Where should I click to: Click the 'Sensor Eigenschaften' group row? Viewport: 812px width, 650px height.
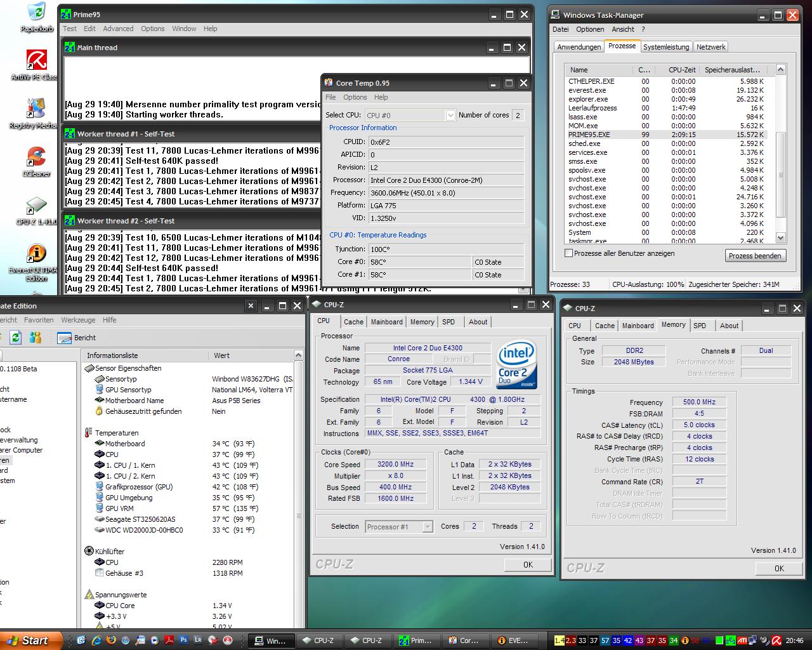point(122,368)
